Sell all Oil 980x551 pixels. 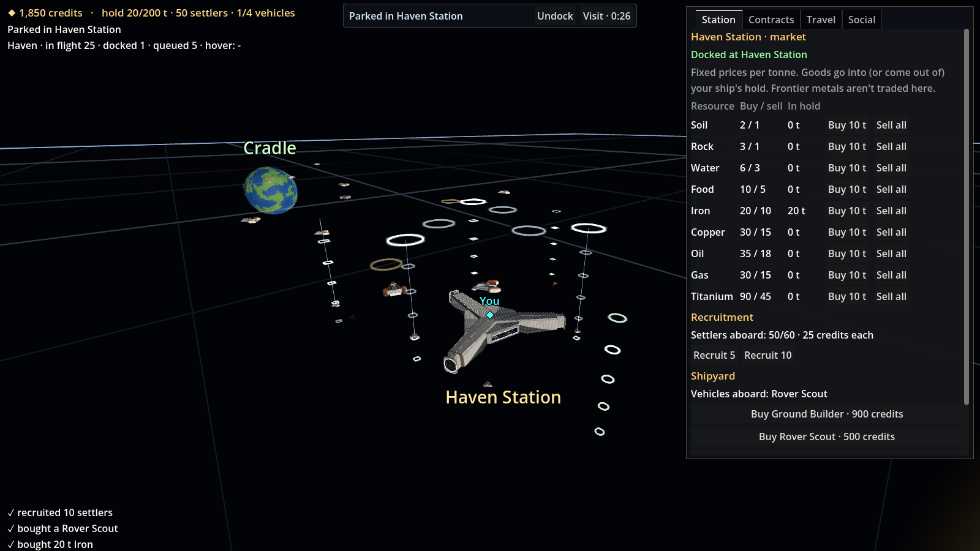click(x=891, y=253)
